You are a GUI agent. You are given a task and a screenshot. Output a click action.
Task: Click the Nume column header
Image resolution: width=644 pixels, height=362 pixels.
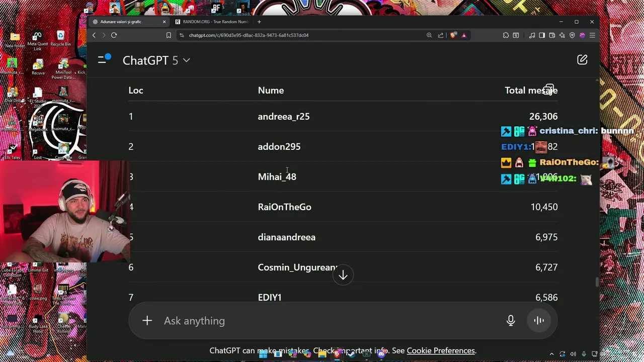tap(271, 90)
